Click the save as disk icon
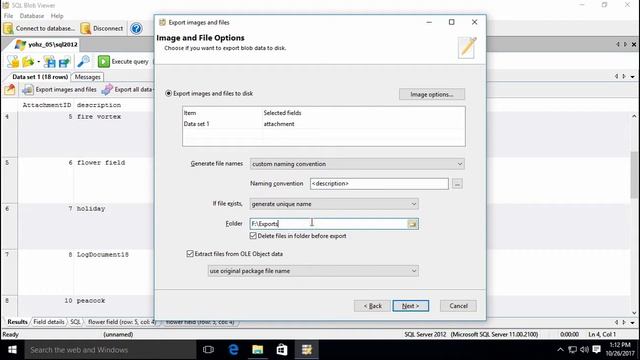640x360 pixels. click(64, 62)
